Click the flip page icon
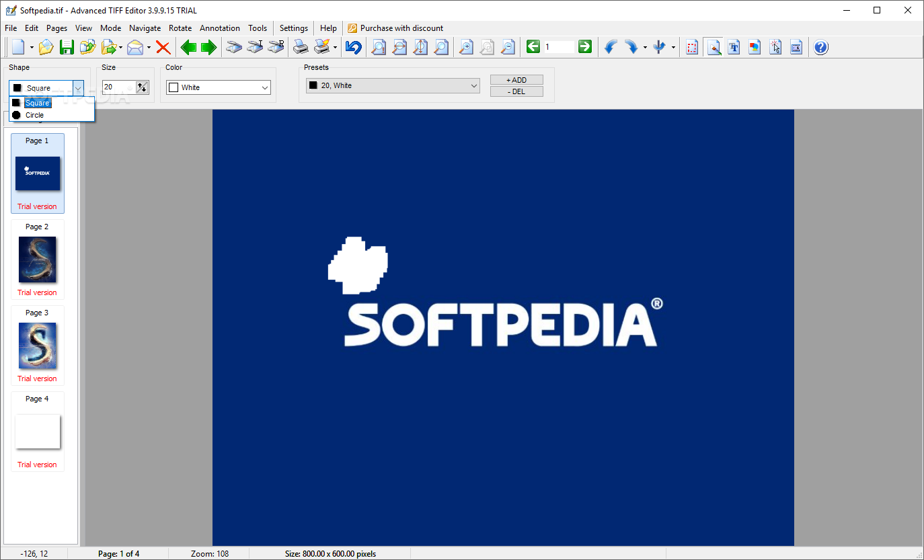Screen dimensions: 924x560 click(x=659, y=47)
